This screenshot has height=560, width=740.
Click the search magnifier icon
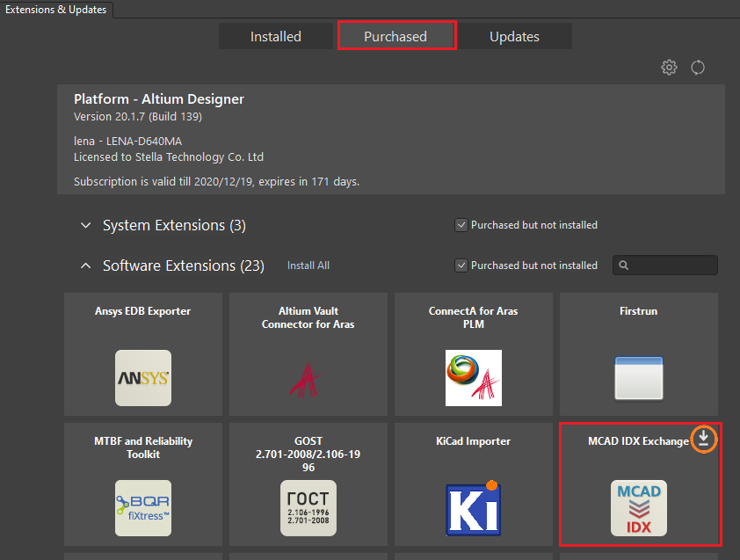click(x=623, y=265)
